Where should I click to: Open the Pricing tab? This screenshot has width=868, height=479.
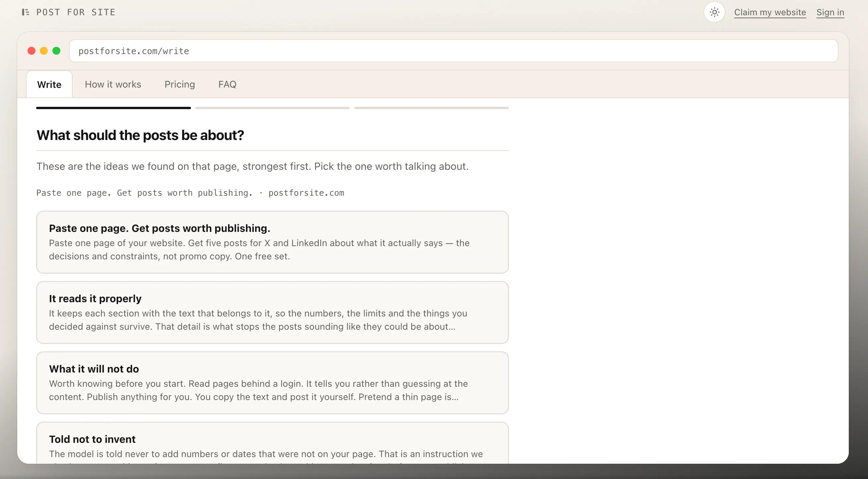(x=180, y=84)
